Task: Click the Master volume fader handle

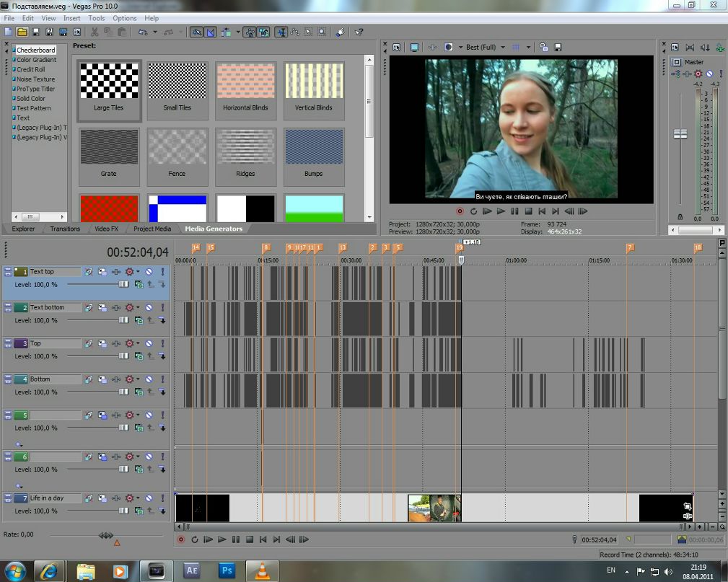Action: pyautogui.click(x=680, y=134)
